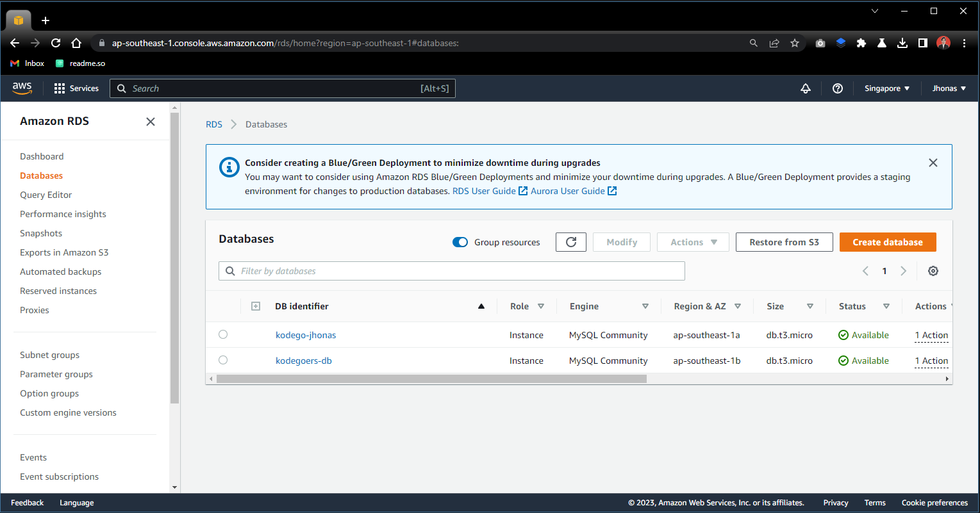Open browser downloads icon

click(x=902, y=43)
